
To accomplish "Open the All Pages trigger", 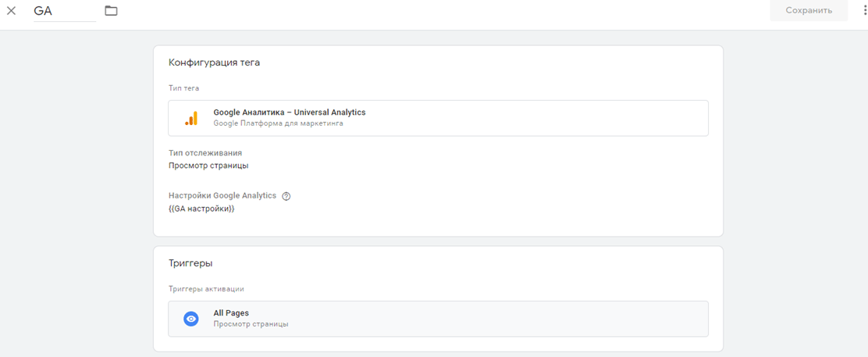I will coord(438,319).
